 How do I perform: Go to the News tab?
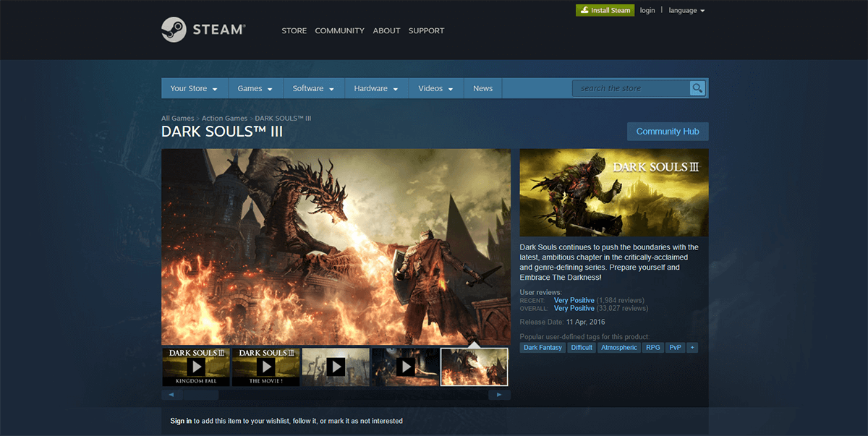[482, 88]
